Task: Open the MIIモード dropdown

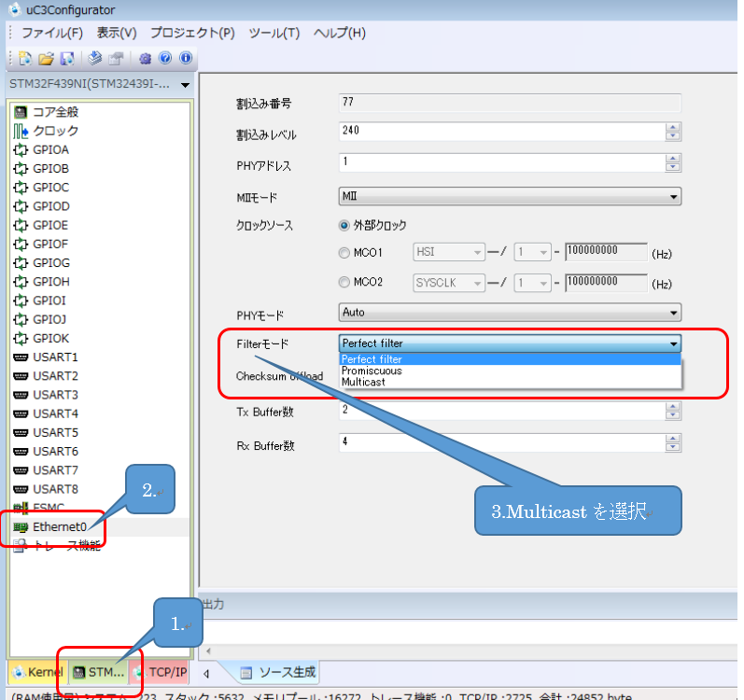Action: 509,197
